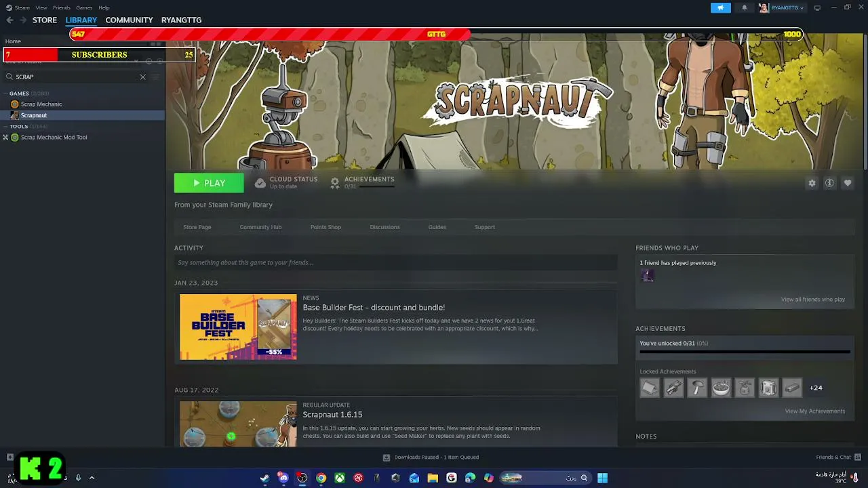Play Scrapnaut
This screenshot has height=488, width=868.
coord(209,183)
